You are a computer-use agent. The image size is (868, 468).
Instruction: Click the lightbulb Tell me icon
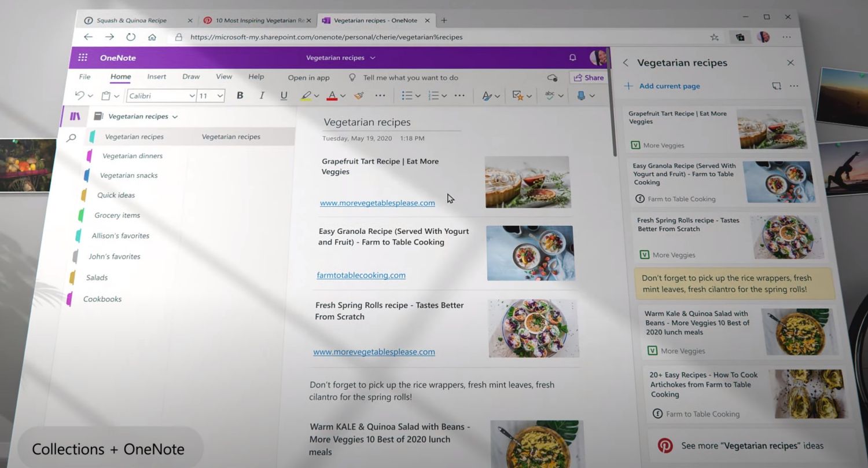(352, 78)
